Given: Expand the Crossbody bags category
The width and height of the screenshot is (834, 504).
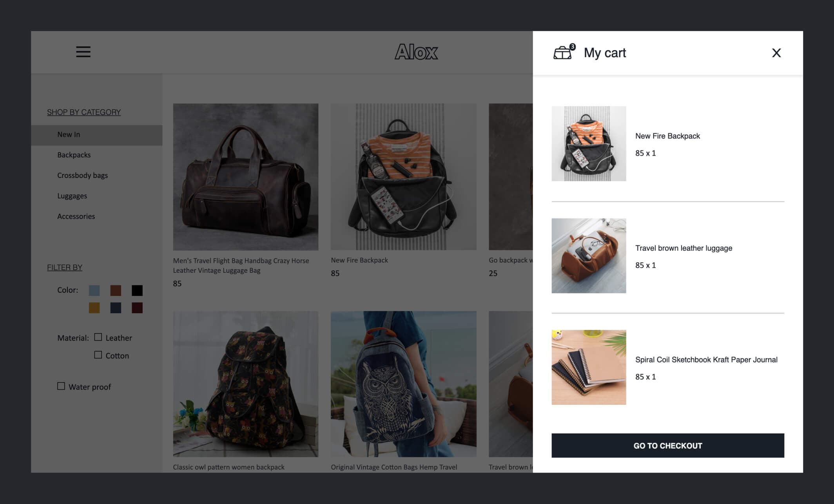Looking at the screenshot, I should tap(82, 175).
